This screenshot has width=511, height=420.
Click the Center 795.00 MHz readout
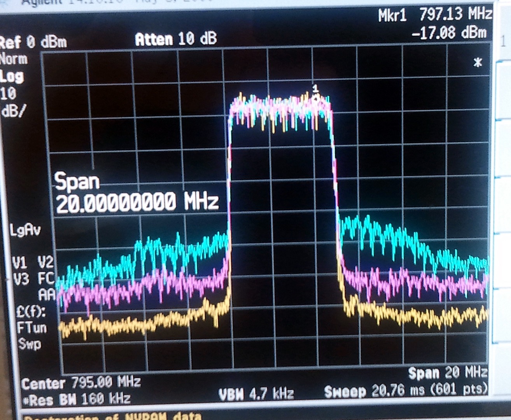81,383
